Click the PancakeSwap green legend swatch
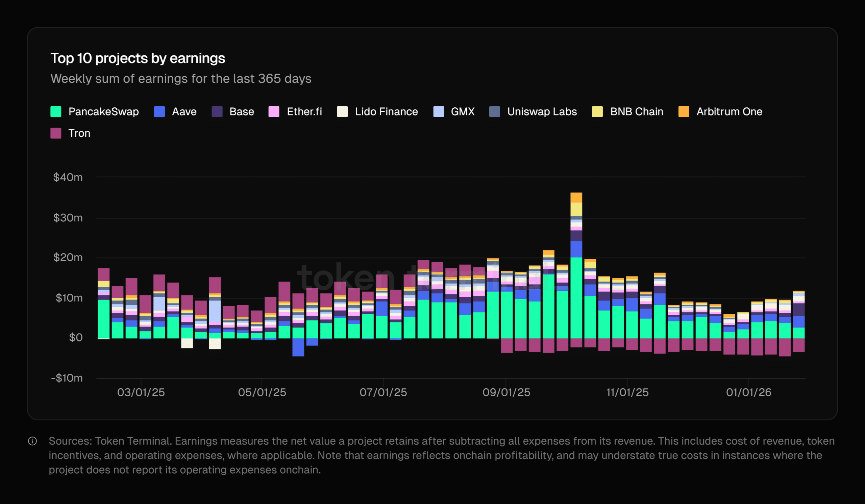This screenshot has width=865, height=504. click(56, 111)
